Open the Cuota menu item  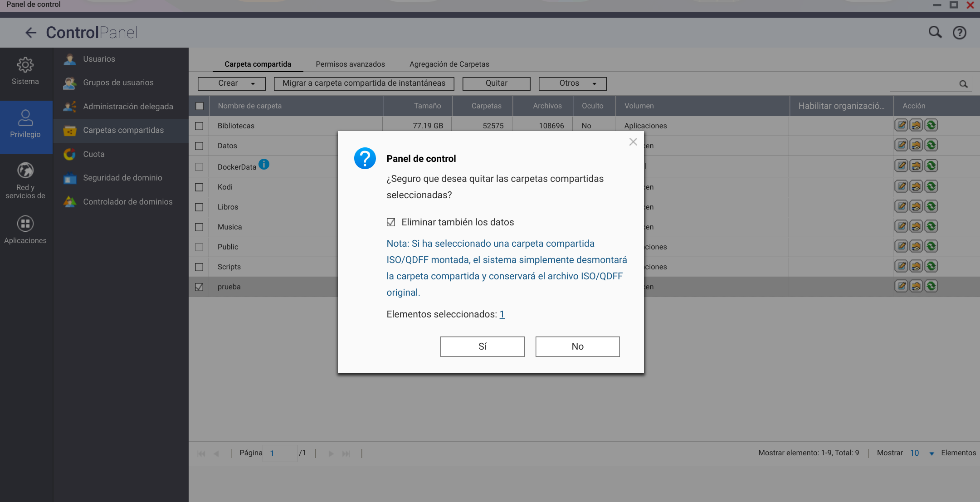[94, 154]
